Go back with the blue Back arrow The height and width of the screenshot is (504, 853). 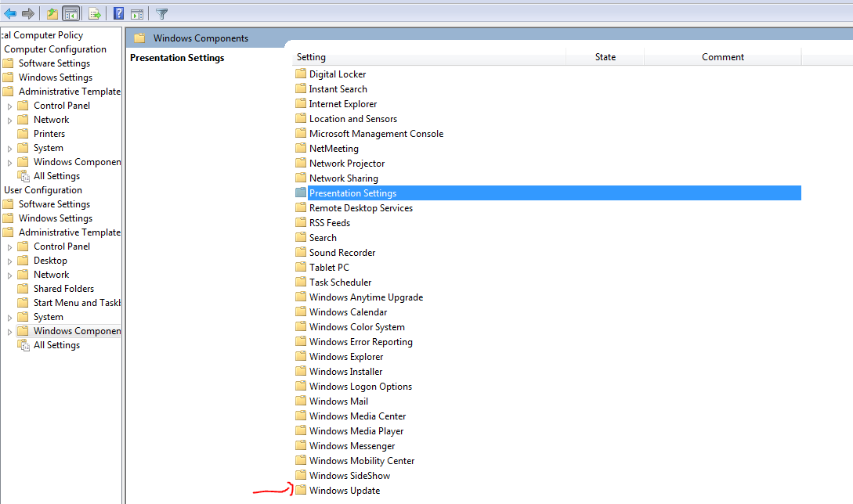click(x=10, y=13)
